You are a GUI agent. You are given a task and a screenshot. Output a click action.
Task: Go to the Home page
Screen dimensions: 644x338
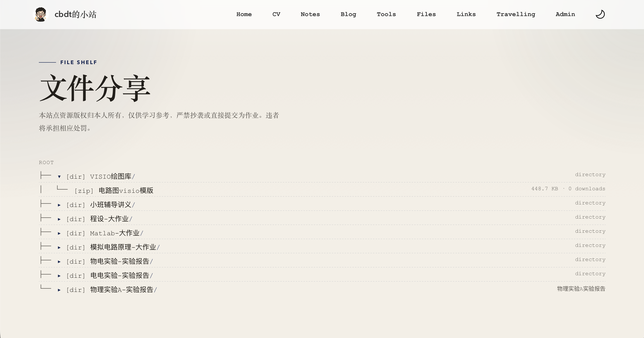coord(244,14)
